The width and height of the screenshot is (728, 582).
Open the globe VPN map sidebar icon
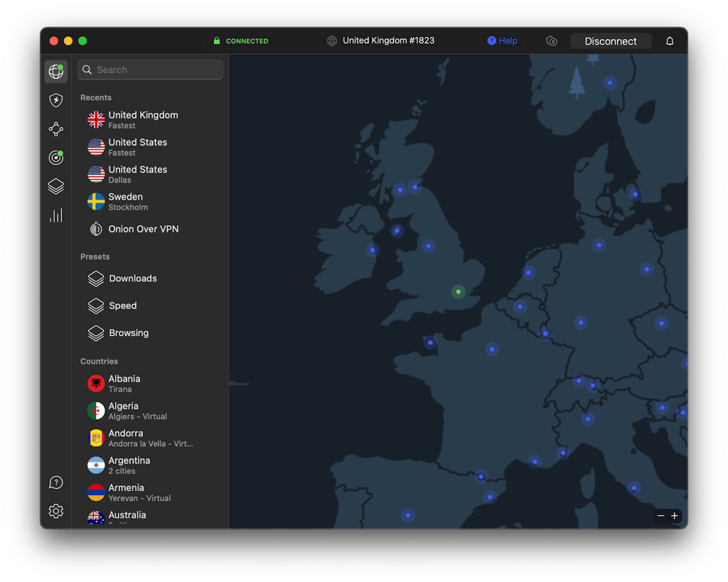coord(55,72)
